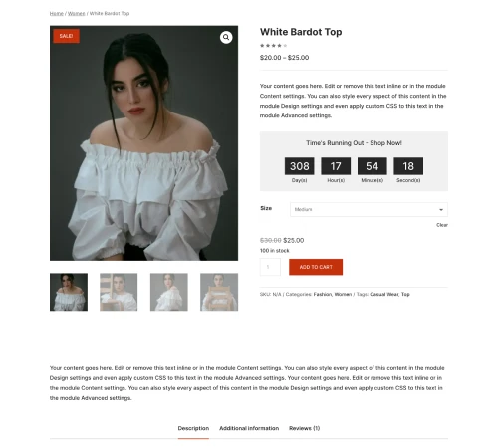Click the red SALE! badge
This screenshot has height=448, width=498.
[x=66, y=36]
